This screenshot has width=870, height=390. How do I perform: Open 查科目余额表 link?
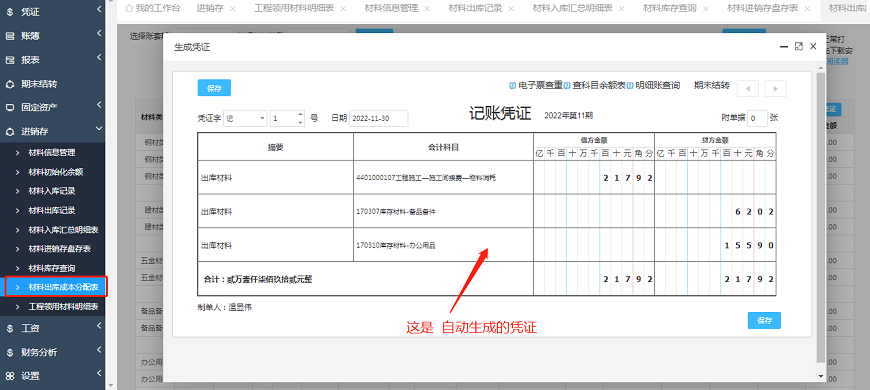[595, 85]
